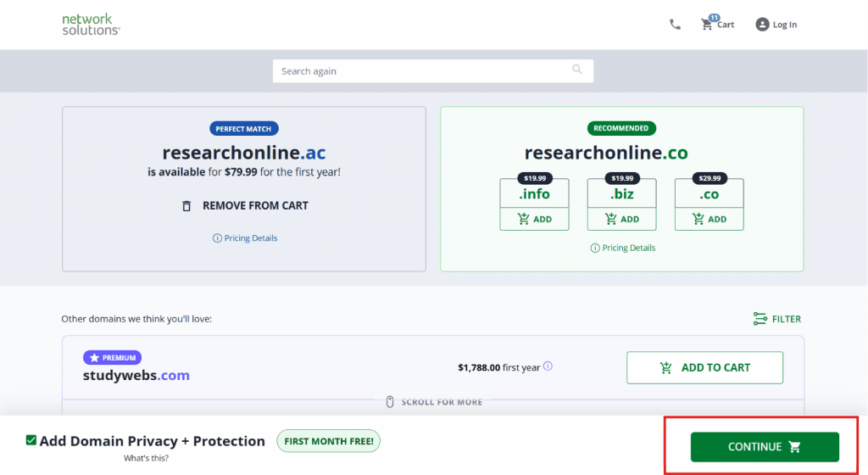868x475 pixels.
Task: Add the .biz domain to cart
Action: 621,219
